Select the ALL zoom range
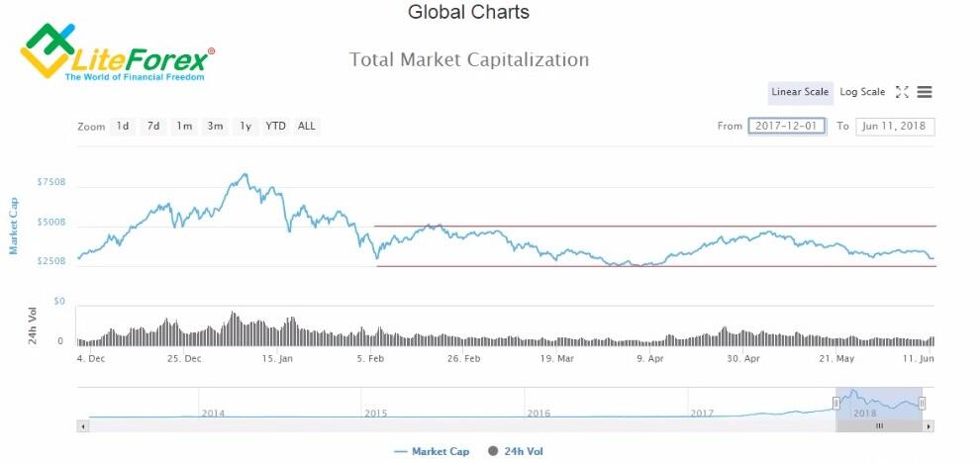Image resolution: width=980 pixels, height=463 pixels. (307, 127)
